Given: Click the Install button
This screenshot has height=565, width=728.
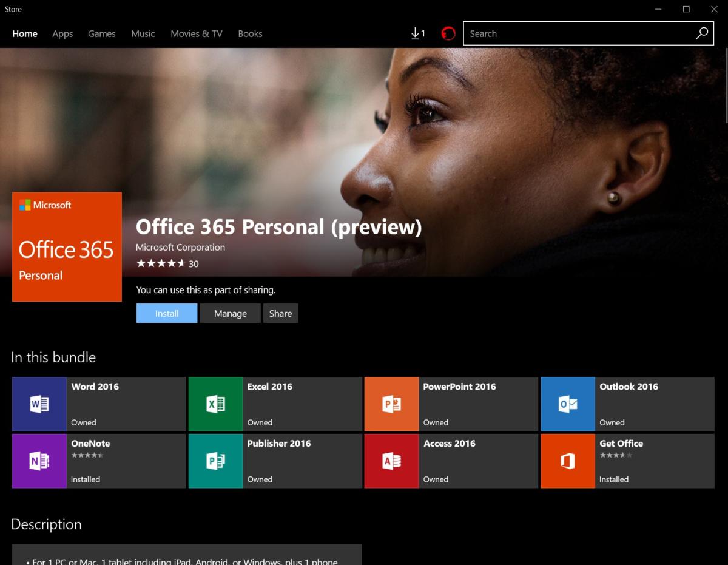Looking at the screenshot, I should point(167,313).
